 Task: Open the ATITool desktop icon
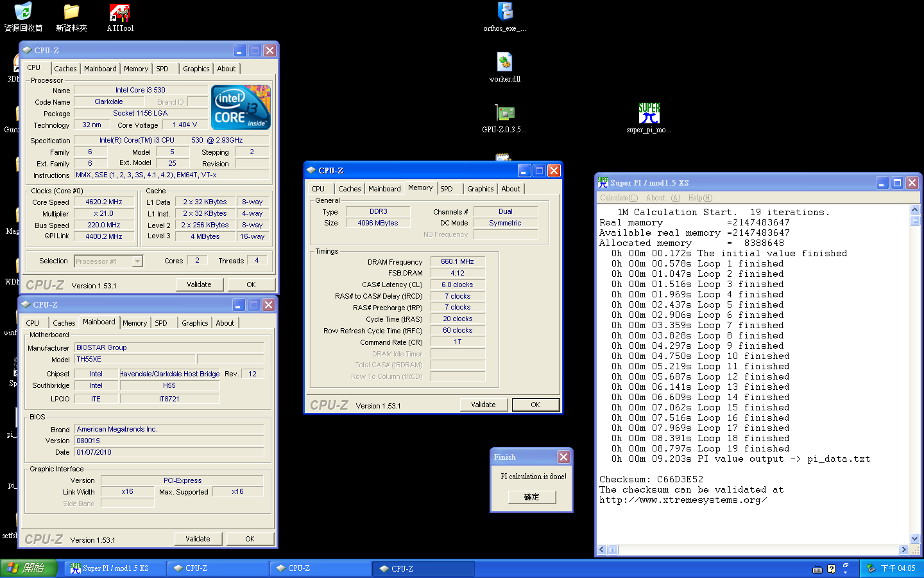(119, 17)
